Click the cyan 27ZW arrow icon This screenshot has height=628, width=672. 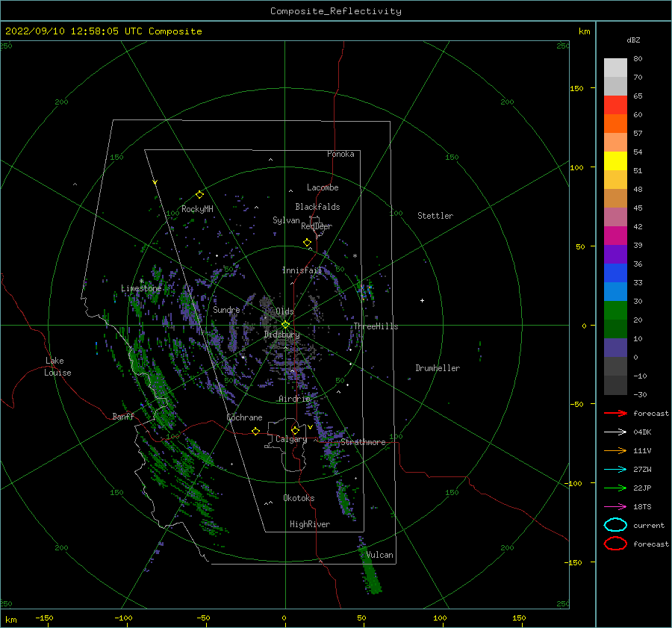615,470
